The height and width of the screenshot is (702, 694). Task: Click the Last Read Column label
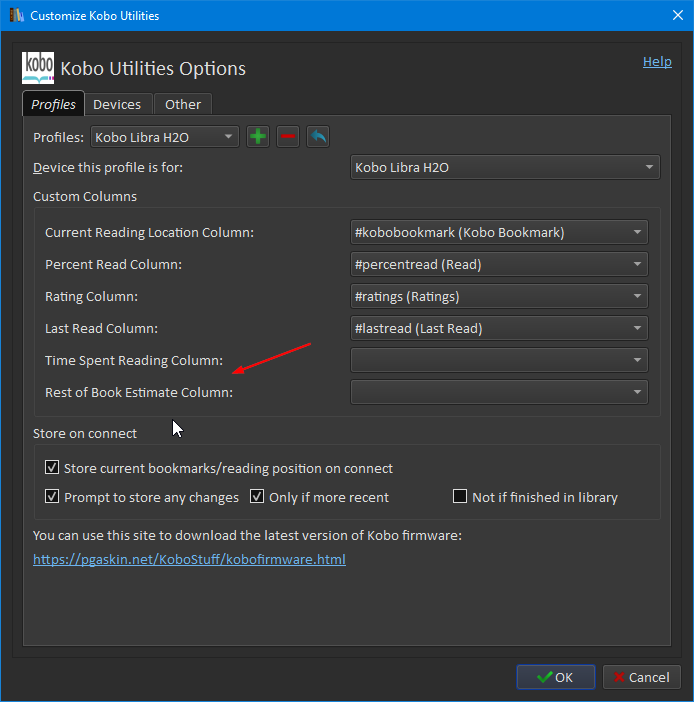tap(101, 329)
